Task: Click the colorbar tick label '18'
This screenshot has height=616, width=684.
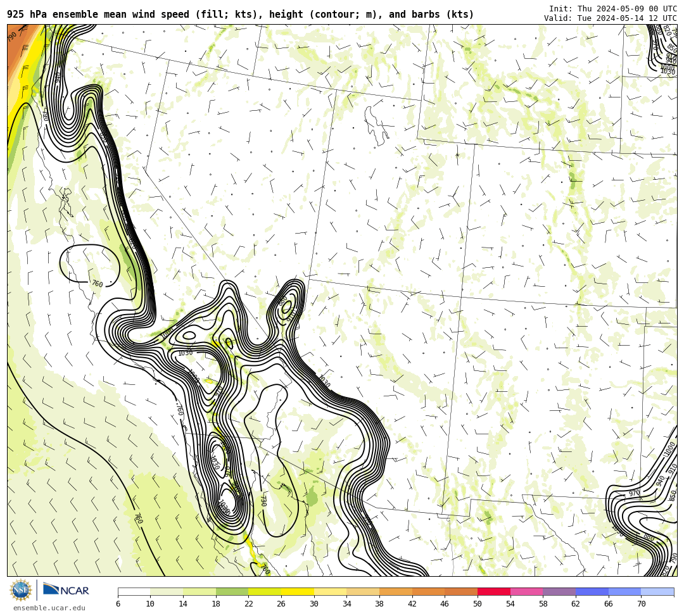Action: click(x=216, y=604)
